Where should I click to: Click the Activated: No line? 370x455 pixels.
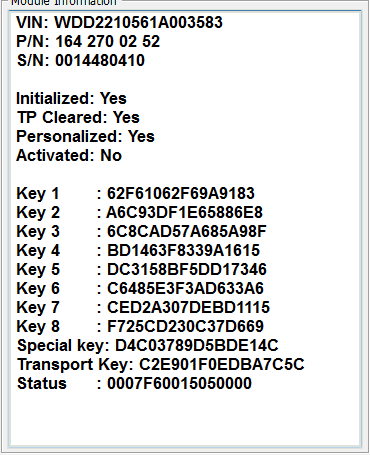pyautogui.click(x=69, y=156)
